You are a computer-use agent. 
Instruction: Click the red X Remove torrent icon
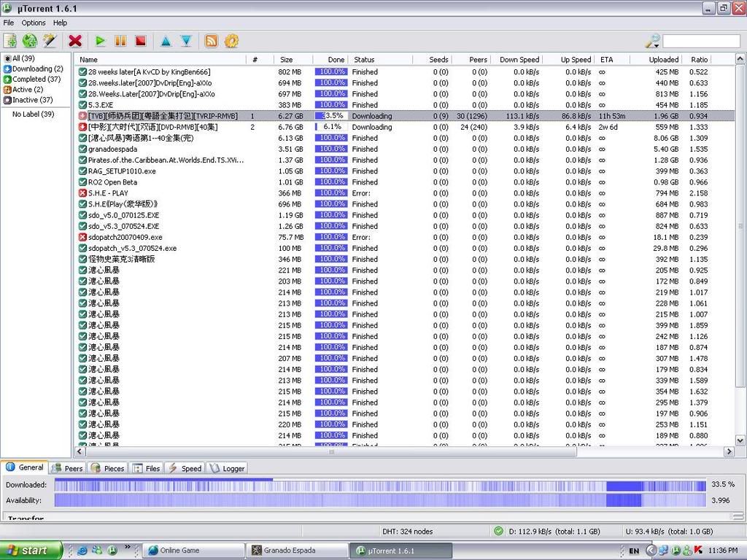pos(75,41)
